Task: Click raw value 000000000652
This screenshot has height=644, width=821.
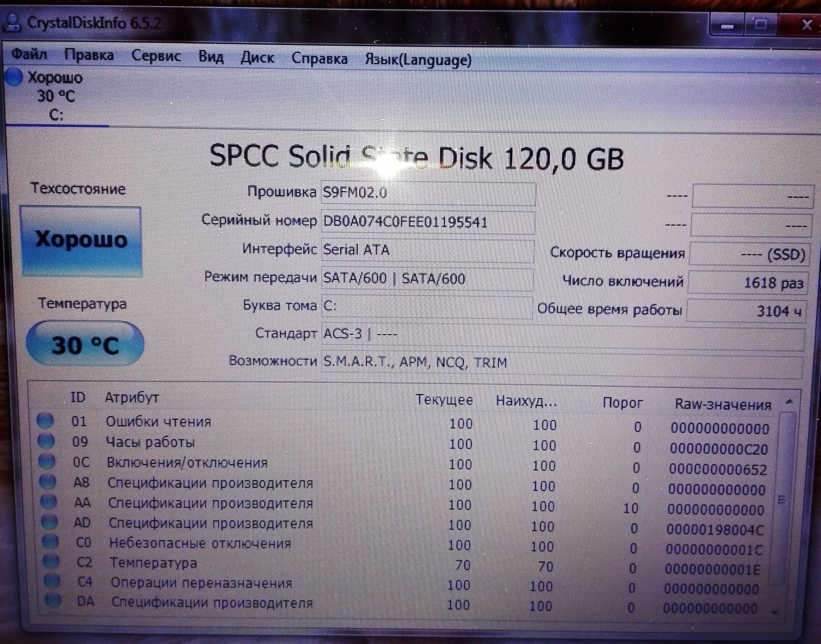Action: pos(718,469)
